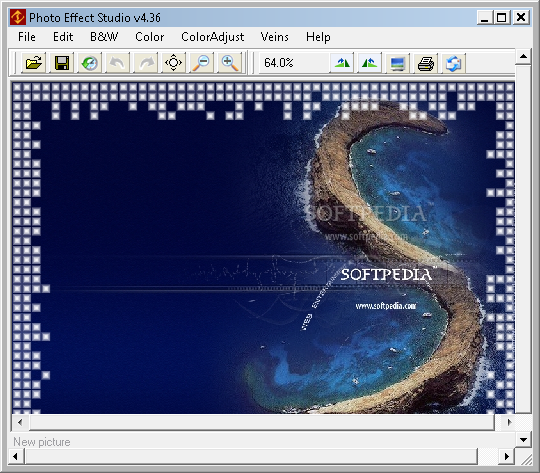Click the 'New picture' status text
540x473 pixels.
tap(42, 442)
